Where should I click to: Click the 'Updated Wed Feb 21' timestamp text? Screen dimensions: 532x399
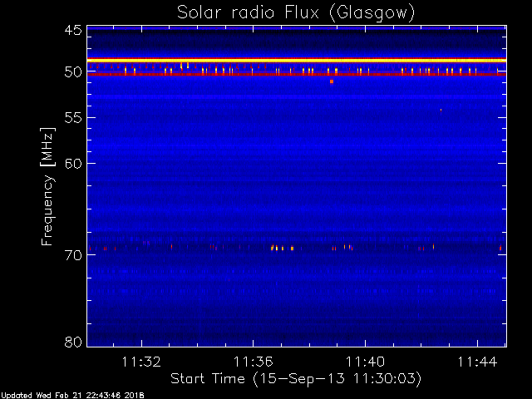pyautogui.click(x=72, y=396)
